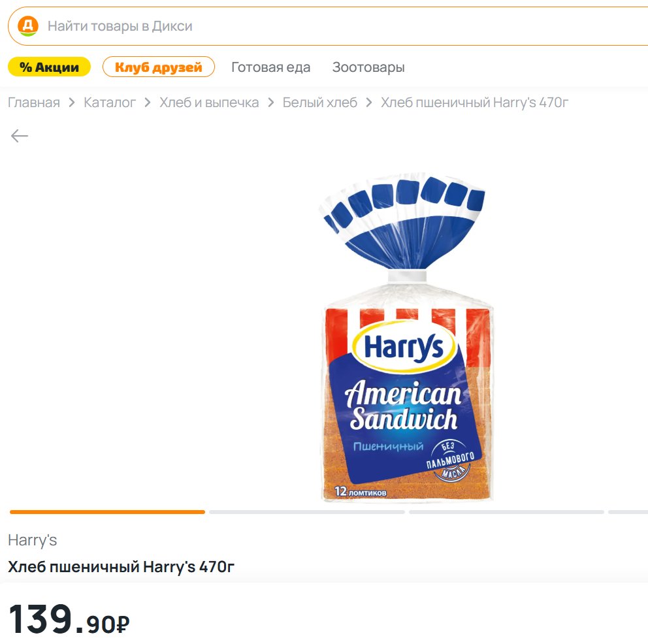Click the 139.90₽ price

69,620
